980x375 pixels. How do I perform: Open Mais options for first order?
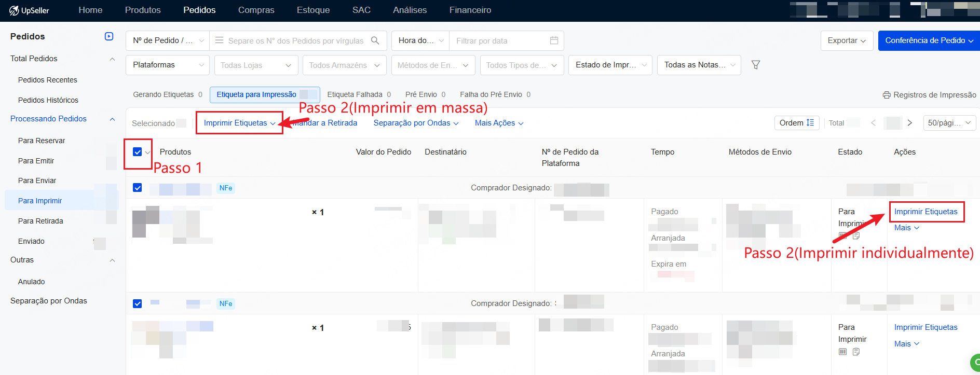tap(907, 228)
